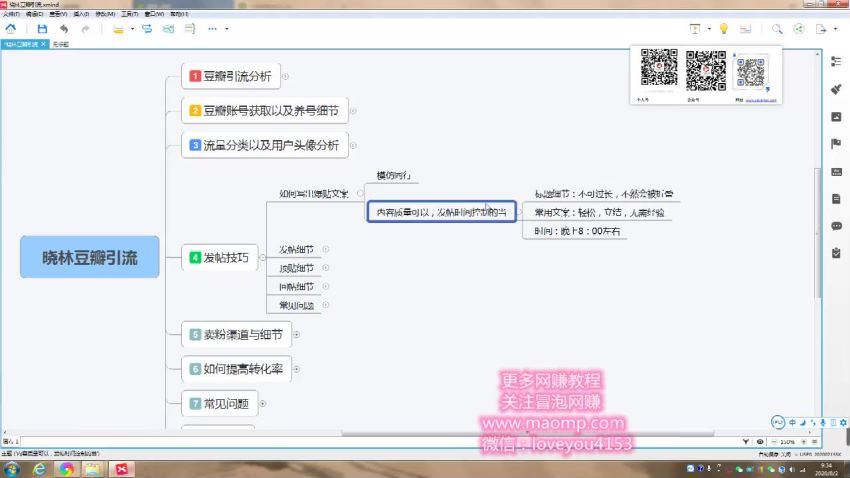Collapse topic 4 发帖技巧 branch
This screenshot has height=478, width=850.
(262, 257)
